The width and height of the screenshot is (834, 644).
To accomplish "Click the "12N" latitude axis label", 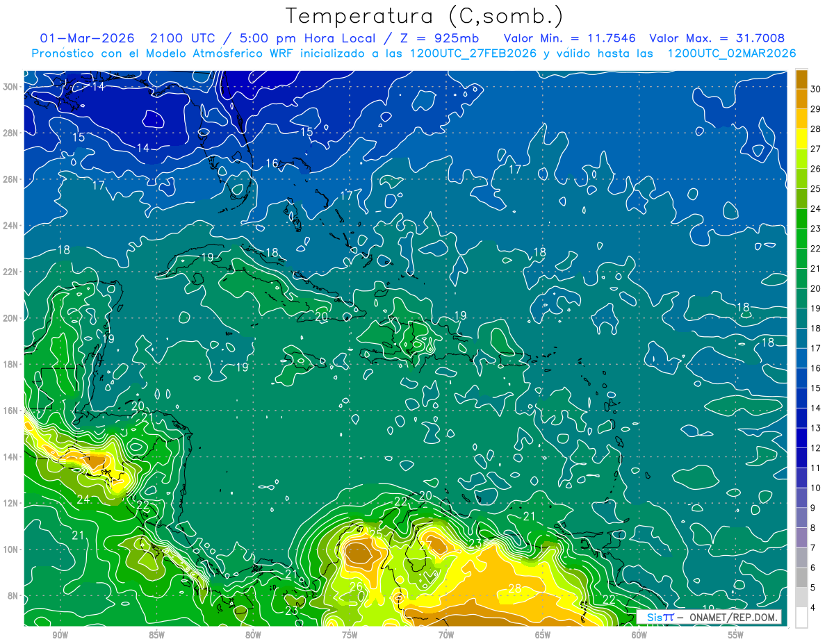I will point(10,503).
